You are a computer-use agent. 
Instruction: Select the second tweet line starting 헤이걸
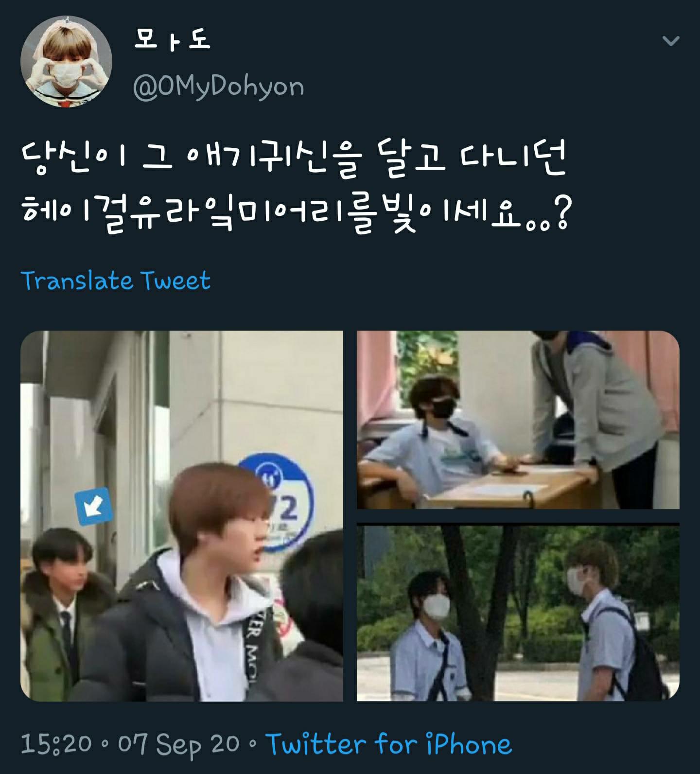[x=295, y=212]
